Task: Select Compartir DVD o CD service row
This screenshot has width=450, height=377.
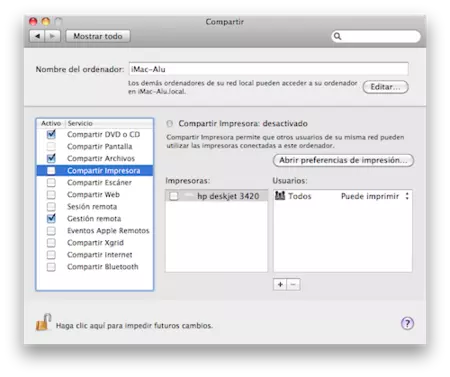Action: [x=95, y=134]
